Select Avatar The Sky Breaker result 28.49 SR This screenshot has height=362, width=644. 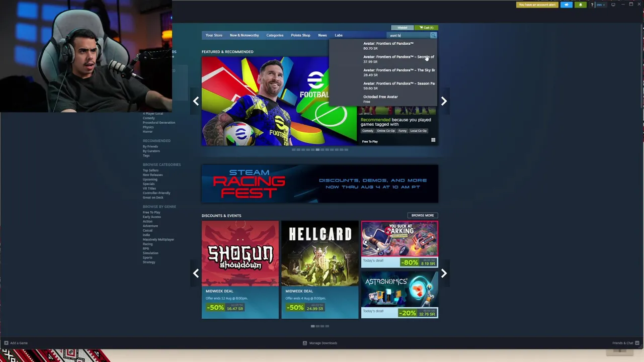pos(383,72)
